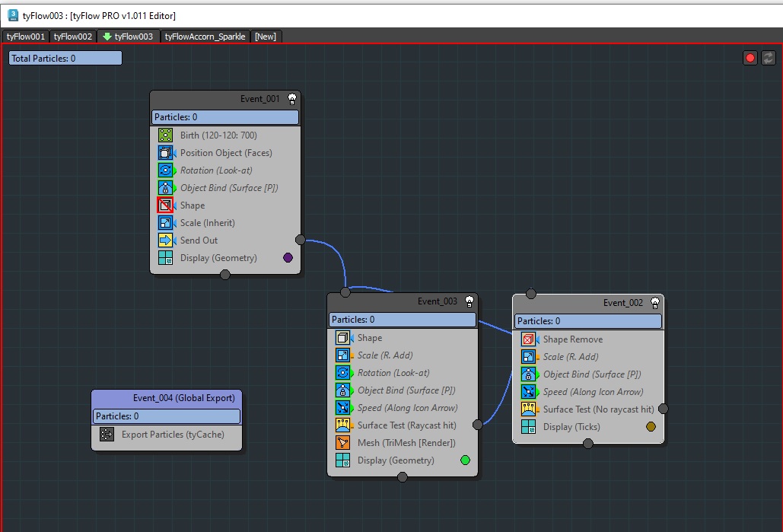The width and height of the screenshot is (783, 532).
Task: Toggle the Event_003 lightbulb enable icon
Action: pos(469,301)
